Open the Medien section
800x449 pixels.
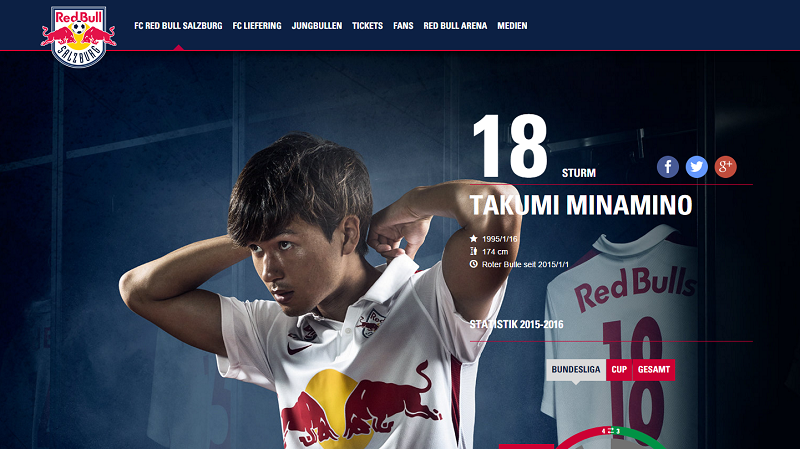point(512,26)
